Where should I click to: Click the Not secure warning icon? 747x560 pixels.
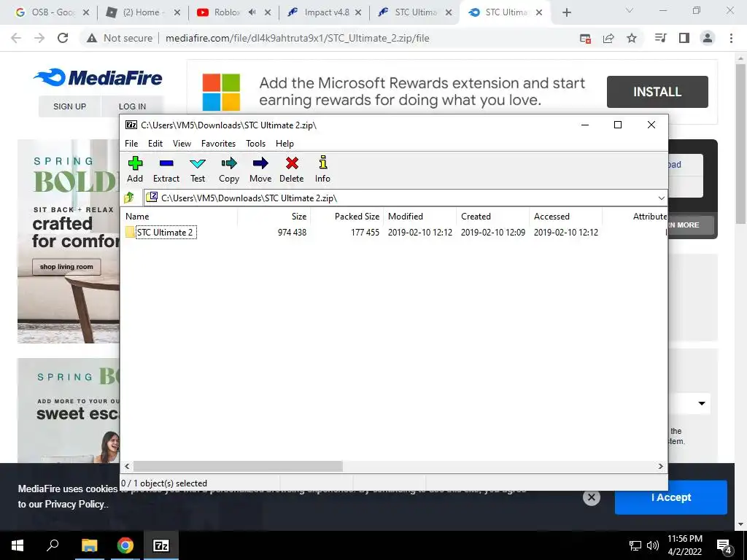click(x=92, y=38)
